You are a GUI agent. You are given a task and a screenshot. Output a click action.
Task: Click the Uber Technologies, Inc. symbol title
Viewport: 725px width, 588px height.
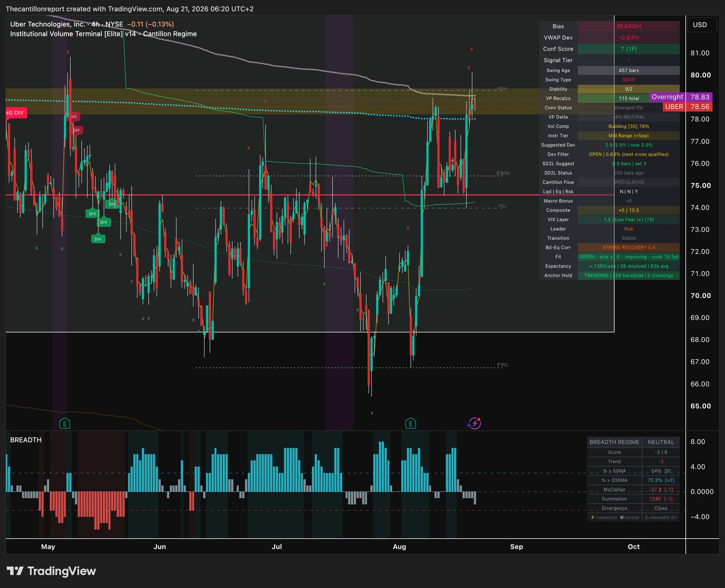point(48,24)
